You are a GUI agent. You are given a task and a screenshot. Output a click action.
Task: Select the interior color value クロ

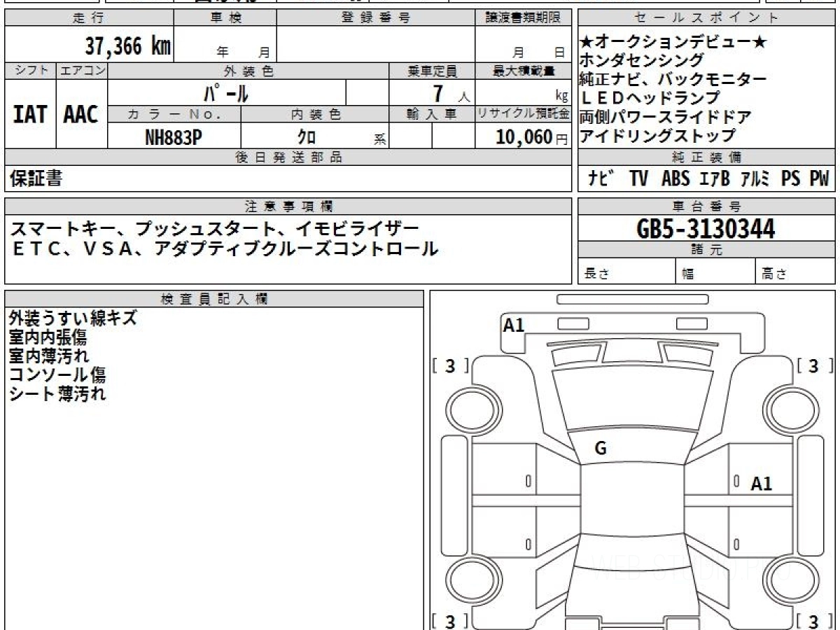(306, 137)
